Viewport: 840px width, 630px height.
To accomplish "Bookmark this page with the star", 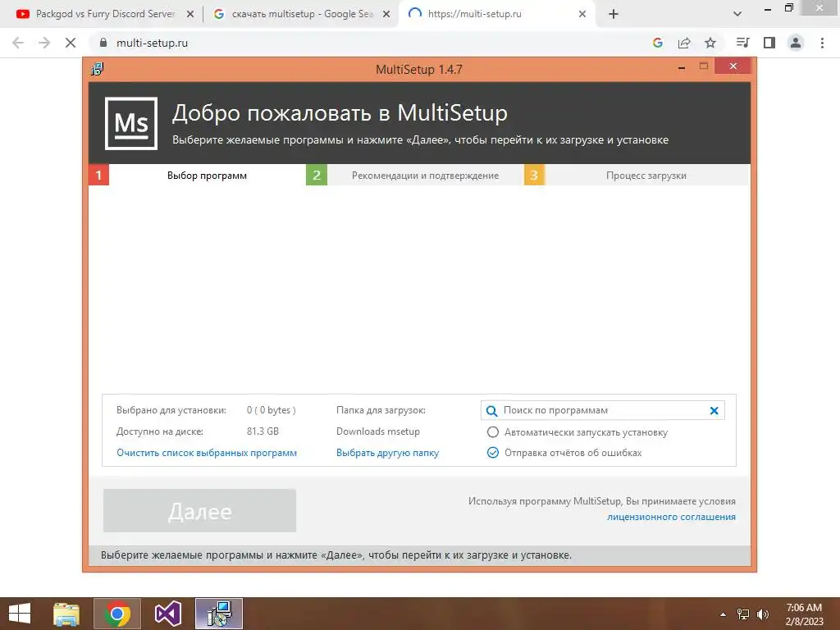I will click(x=710, y=43).
